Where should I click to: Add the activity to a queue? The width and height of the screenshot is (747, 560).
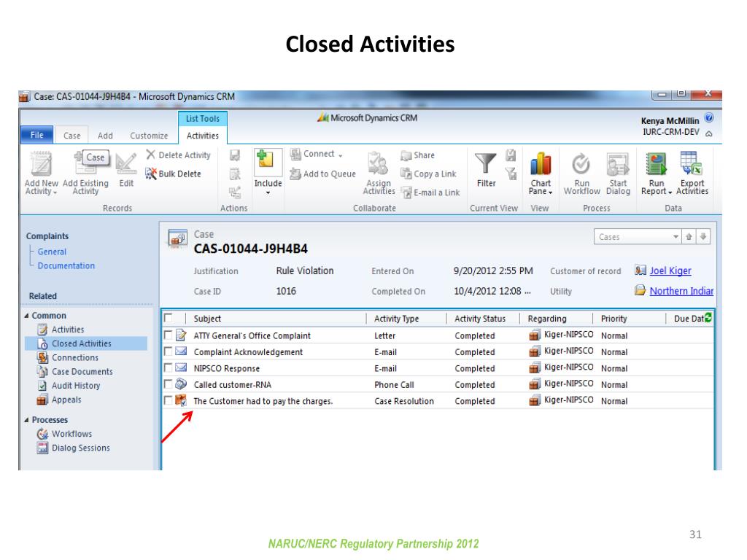[x=323, y=174]
